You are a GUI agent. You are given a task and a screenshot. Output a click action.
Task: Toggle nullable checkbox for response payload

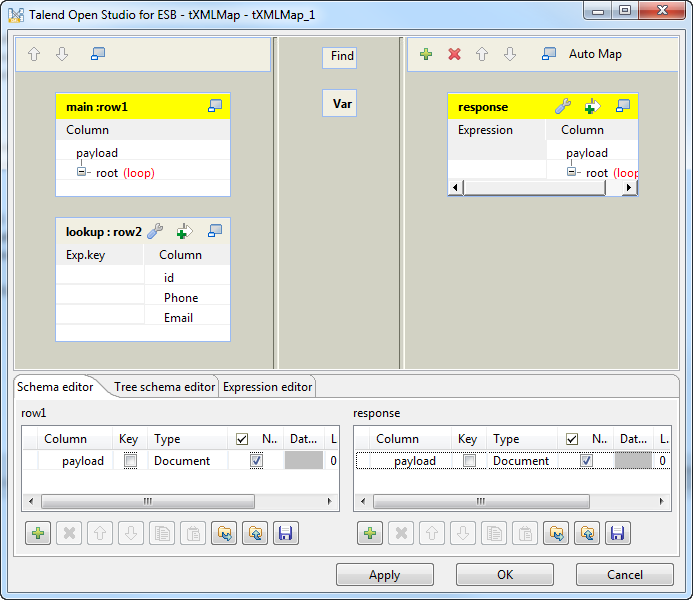coord(587,461)
